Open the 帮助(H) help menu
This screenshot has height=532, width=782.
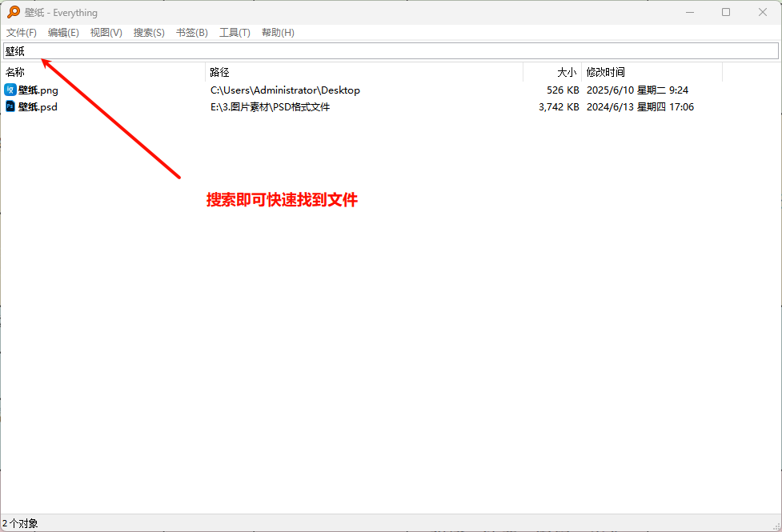tap(278, 33)
